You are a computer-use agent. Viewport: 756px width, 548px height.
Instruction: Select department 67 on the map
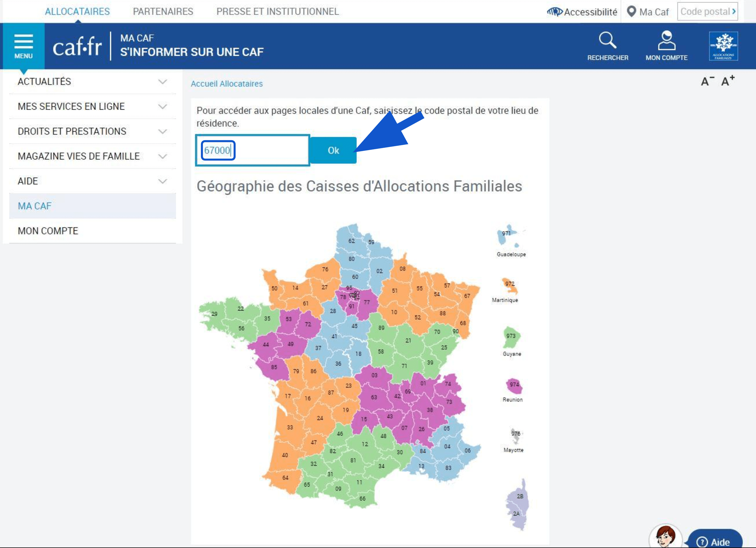tap(467, 295)
